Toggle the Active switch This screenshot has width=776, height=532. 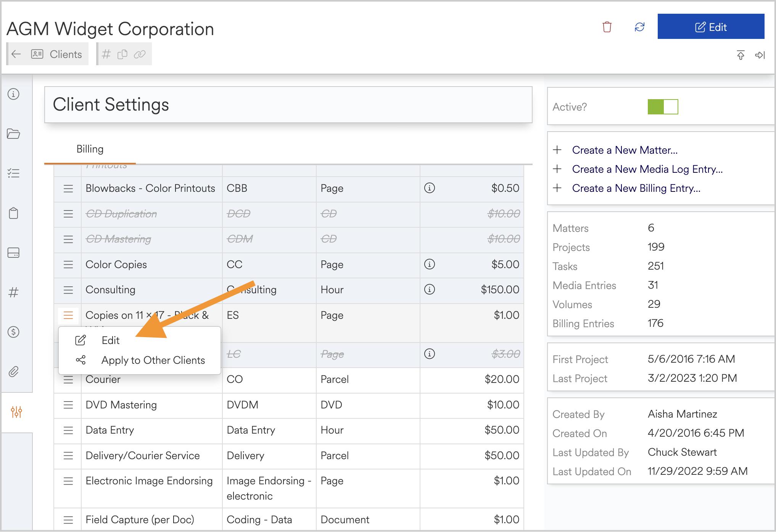(663, 107)
